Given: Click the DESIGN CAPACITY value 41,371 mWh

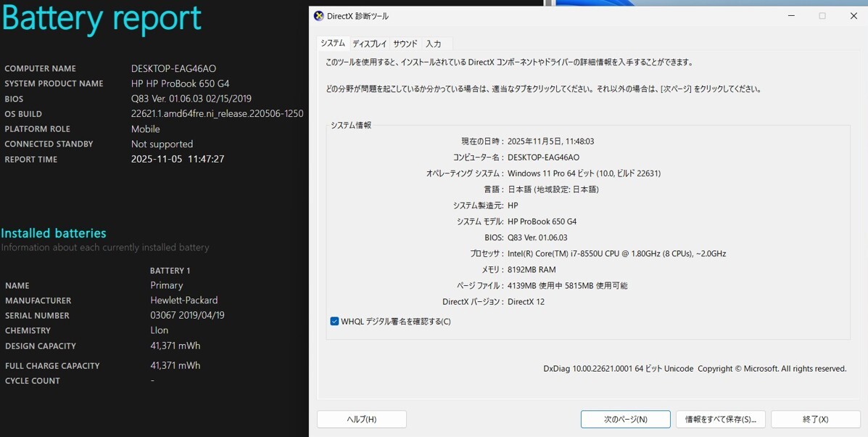Looking at the screenshot, I should pos(175,346).
